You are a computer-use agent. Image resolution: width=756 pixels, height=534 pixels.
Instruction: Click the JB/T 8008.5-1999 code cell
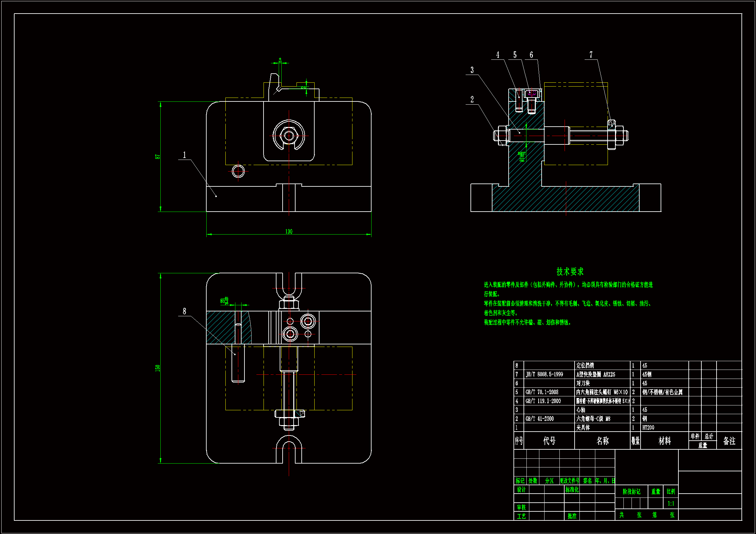pyautogui.click(x=544, y=374)
